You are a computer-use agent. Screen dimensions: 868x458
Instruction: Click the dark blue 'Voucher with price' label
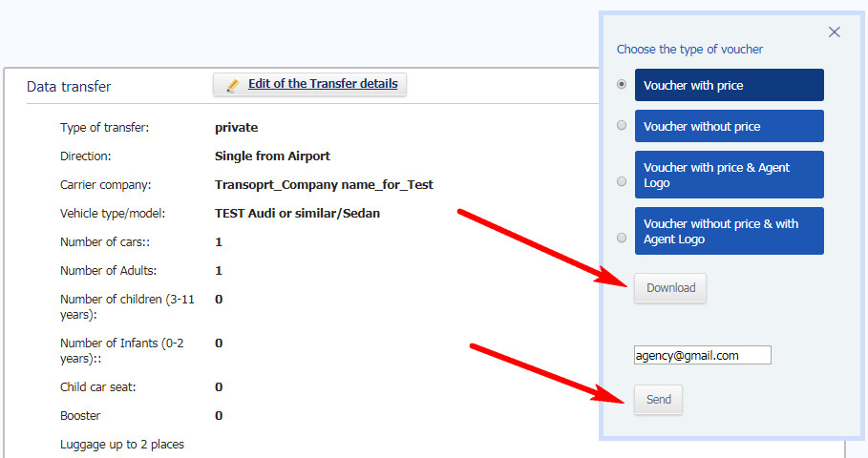tap(729, 85)
